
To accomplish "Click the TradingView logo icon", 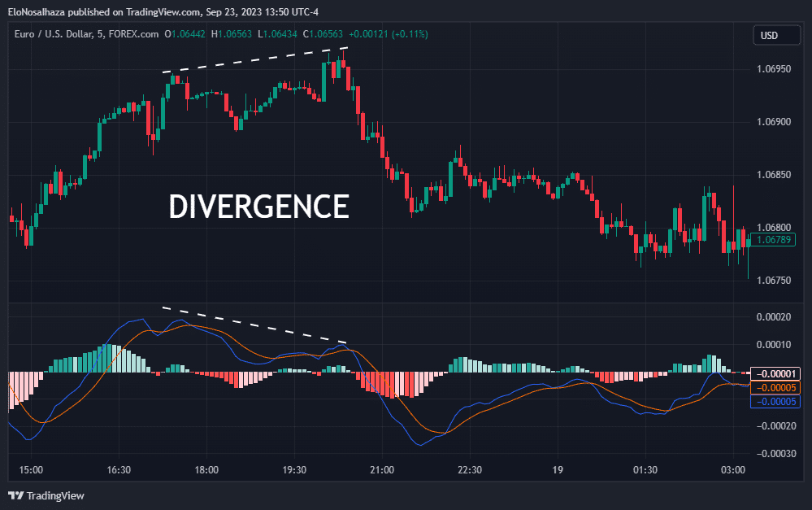I will [16, 495].
